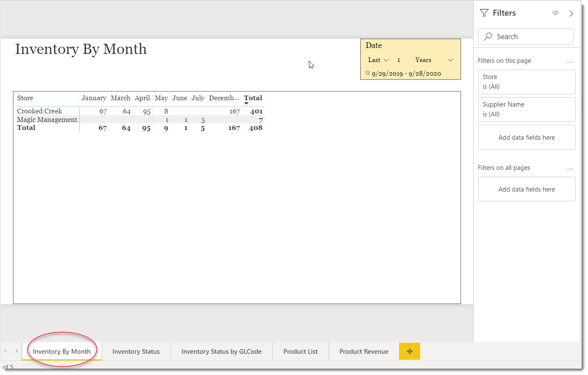Click Crooked Creek December value 167
588x375 pixels.
235,111
